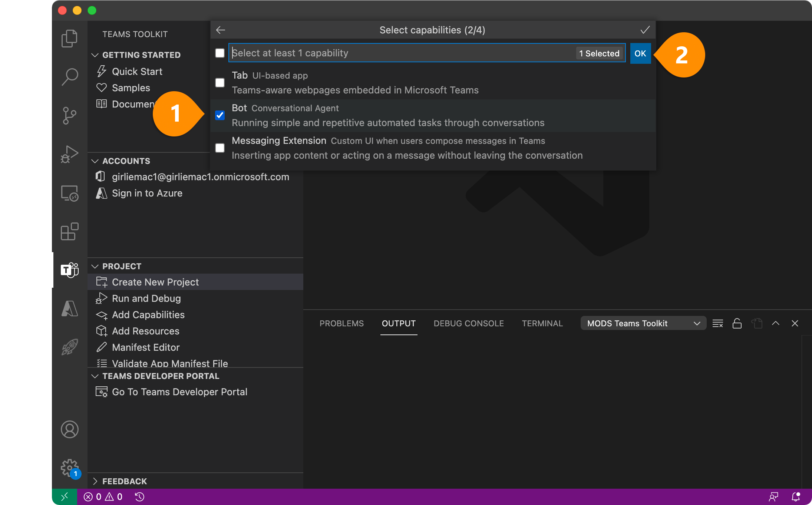The height and width of the screenshot is (505, 812).
Task: Click Sign in to Azure
Action: pyautogui.click(x=147, y=193)
